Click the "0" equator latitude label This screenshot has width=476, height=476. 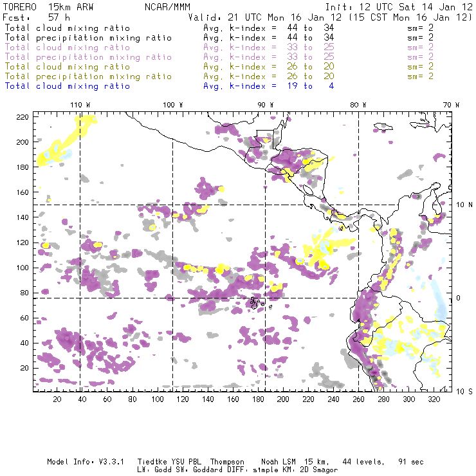coord(459,298)
